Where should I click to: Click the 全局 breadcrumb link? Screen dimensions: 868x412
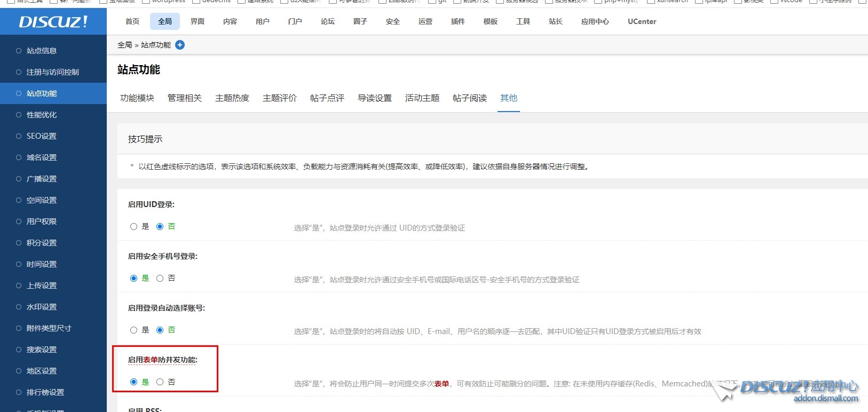pos(124,45)
